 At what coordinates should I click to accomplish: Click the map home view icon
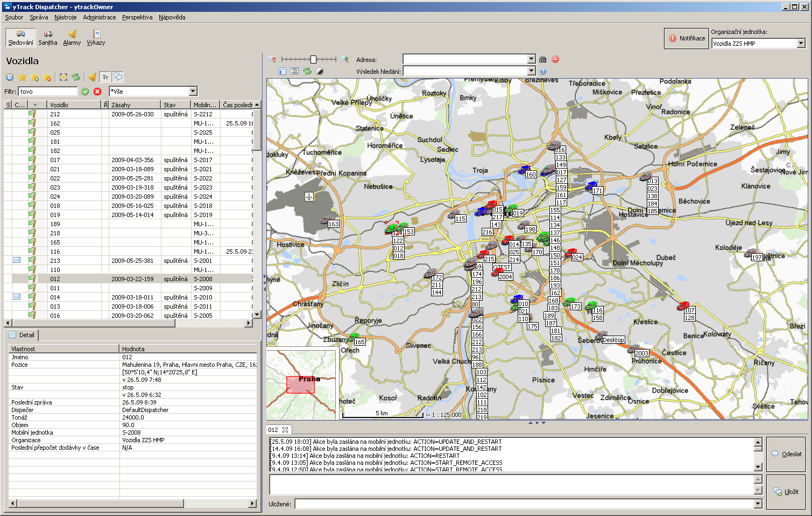[294, 71]
